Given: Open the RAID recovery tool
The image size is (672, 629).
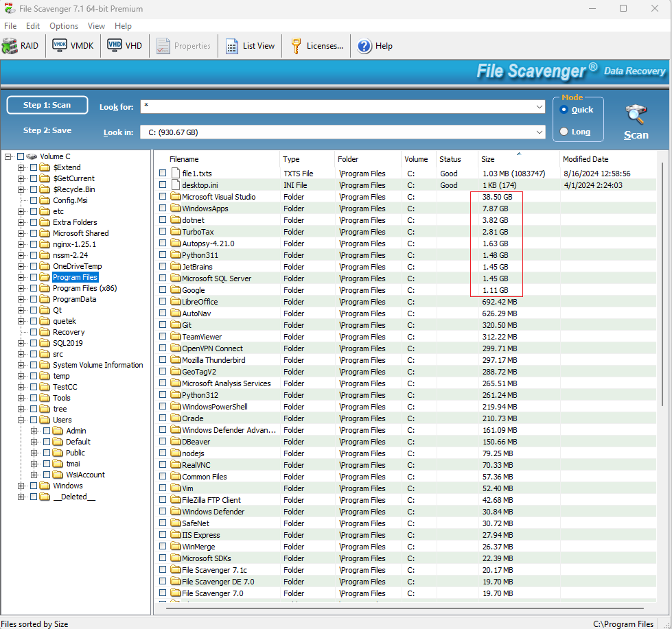Looking at the screenshot, I should [21, 46].
